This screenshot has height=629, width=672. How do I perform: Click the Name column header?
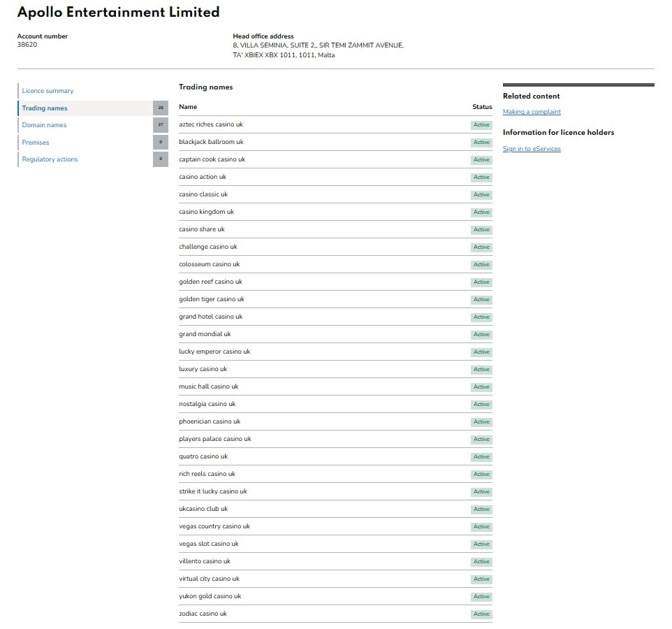[188, 107]
